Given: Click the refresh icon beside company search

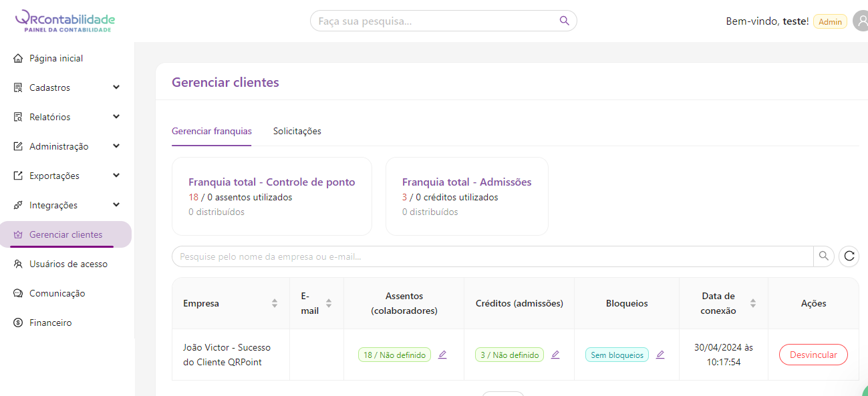Looking at the screenshot, I should click(849, 256).
